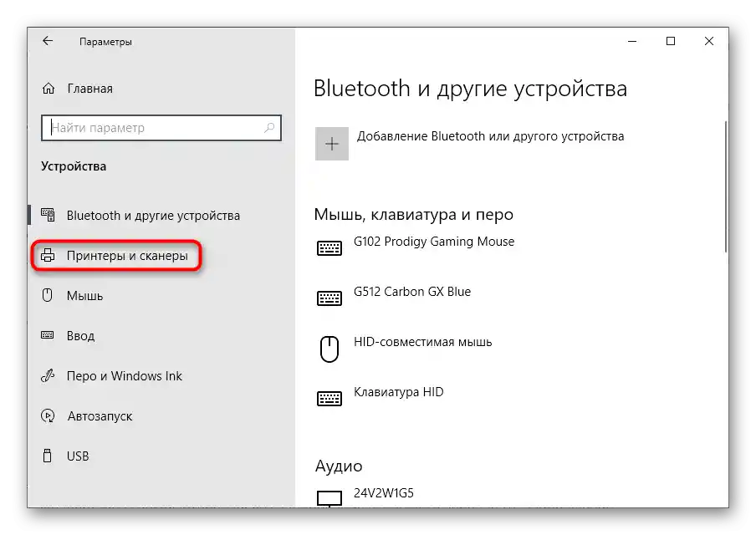Open the Мышь settings section
This screenshot has width=756, height=535.
tap(84, 295)
